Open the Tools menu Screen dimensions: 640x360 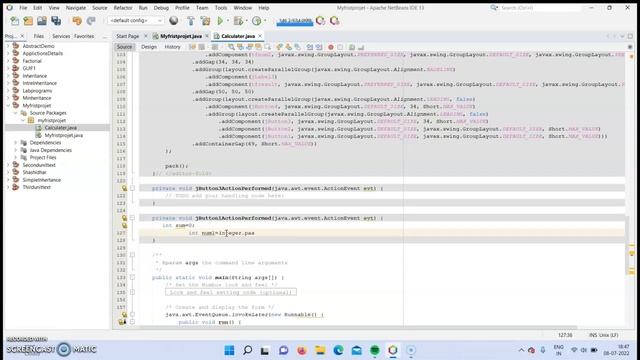coord(221,8)
